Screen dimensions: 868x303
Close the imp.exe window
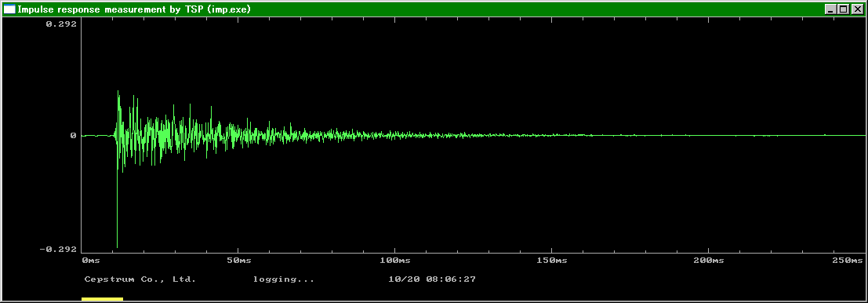857,9
